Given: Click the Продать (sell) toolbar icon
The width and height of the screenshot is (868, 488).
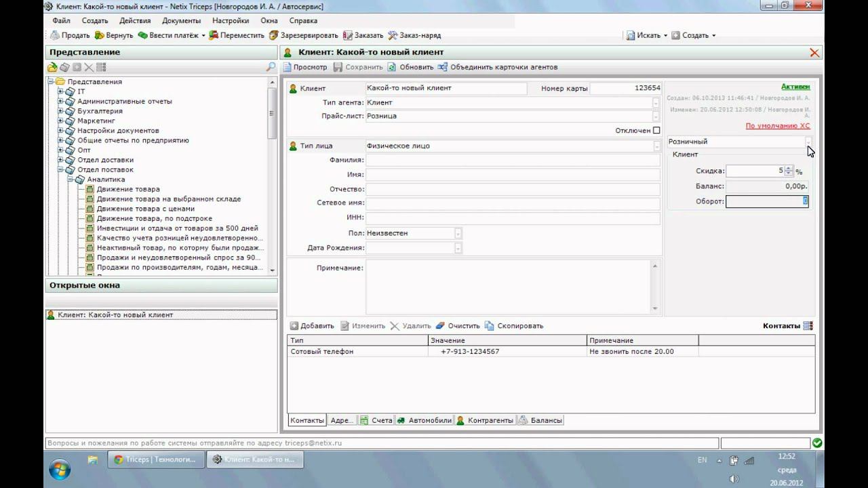Looking at the screenshot, I should click(x=56, y=35).
